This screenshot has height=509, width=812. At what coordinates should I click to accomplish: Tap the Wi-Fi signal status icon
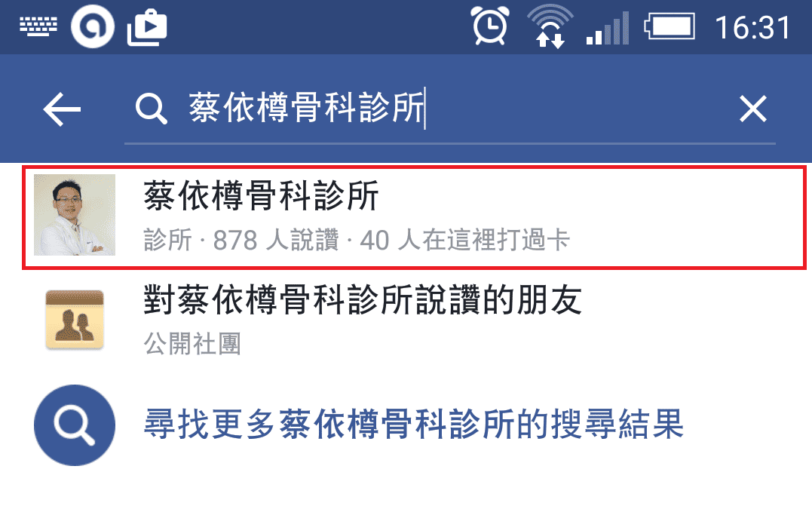click(550, 26)
